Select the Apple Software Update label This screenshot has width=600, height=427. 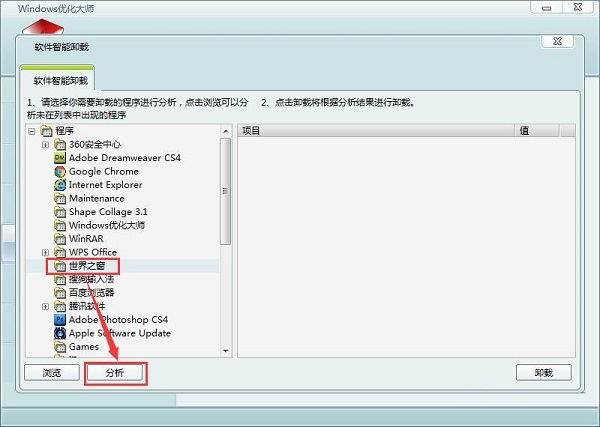120,333
